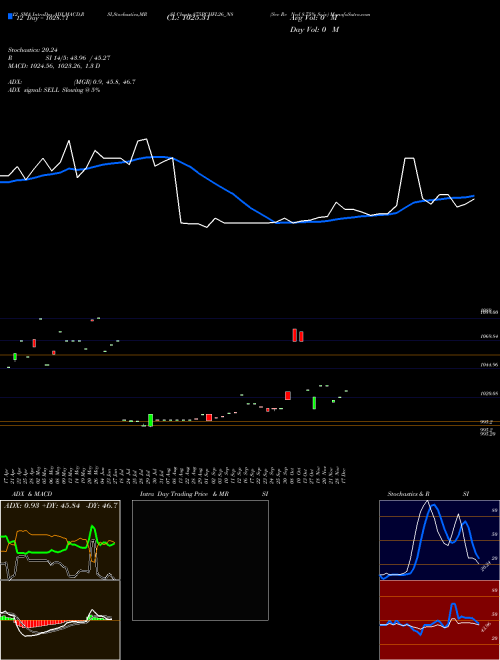Click the '12 Day = 1025.11' SMA label

coord(41,19)
